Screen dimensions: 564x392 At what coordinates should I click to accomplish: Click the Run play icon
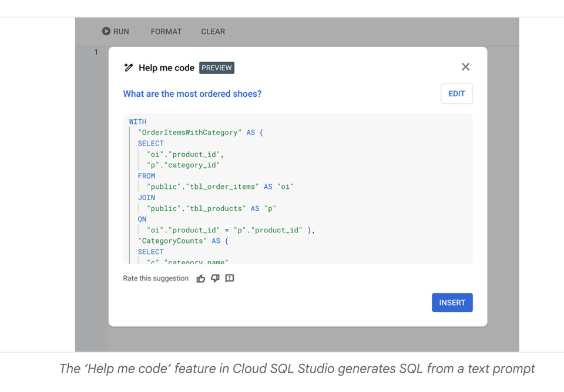pos(106,31)
